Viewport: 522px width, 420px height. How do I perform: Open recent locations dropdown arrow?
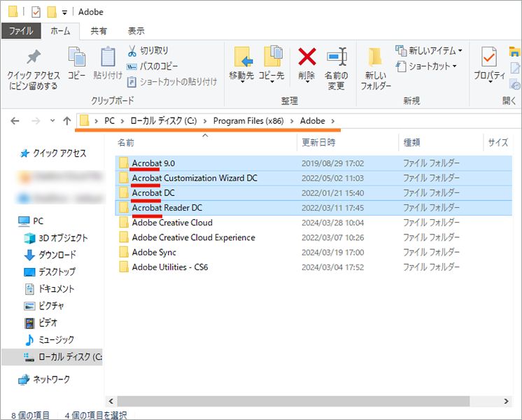click(x=52, y=120)
